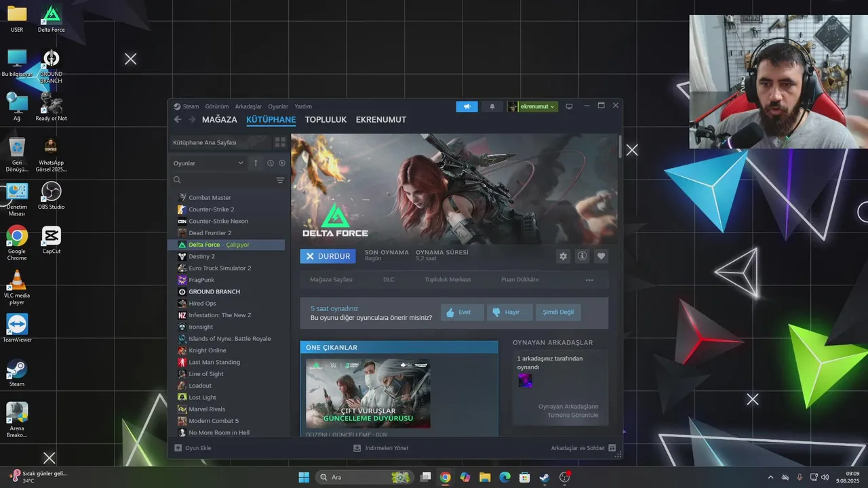Screen dimensions: 868x488
Task: Click Hayır not recommend button
Action: coord(510,312)
